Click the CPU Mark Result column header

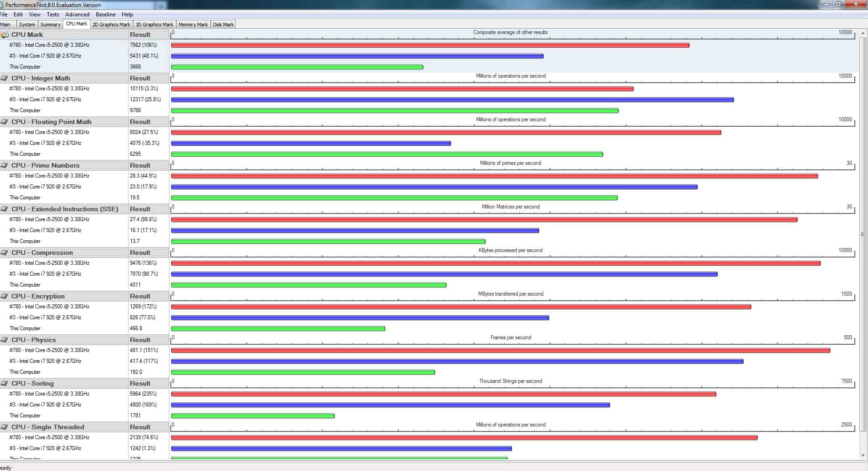pos(148,35)
